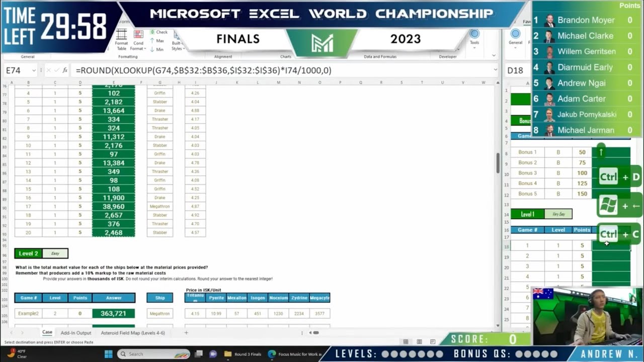Select the price cell showing 1230
The image size is (644, 362).
coord(278,313)
